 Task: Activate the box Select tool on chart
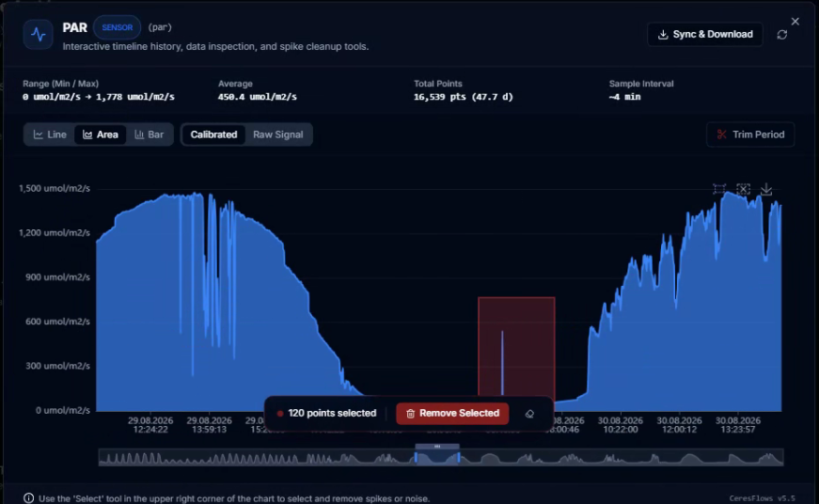(x=719, y=189)
